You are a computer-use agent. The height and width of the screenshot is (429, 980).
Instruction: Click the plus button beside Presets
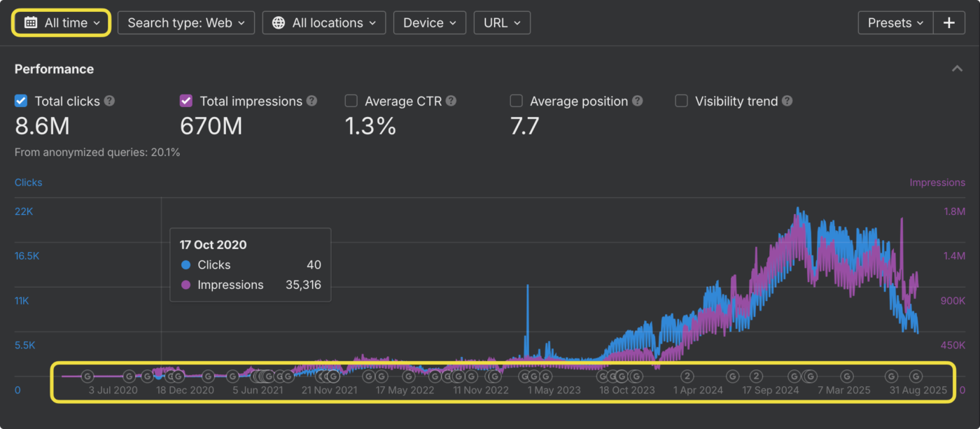pyautogui.click(x=949, y=22)
